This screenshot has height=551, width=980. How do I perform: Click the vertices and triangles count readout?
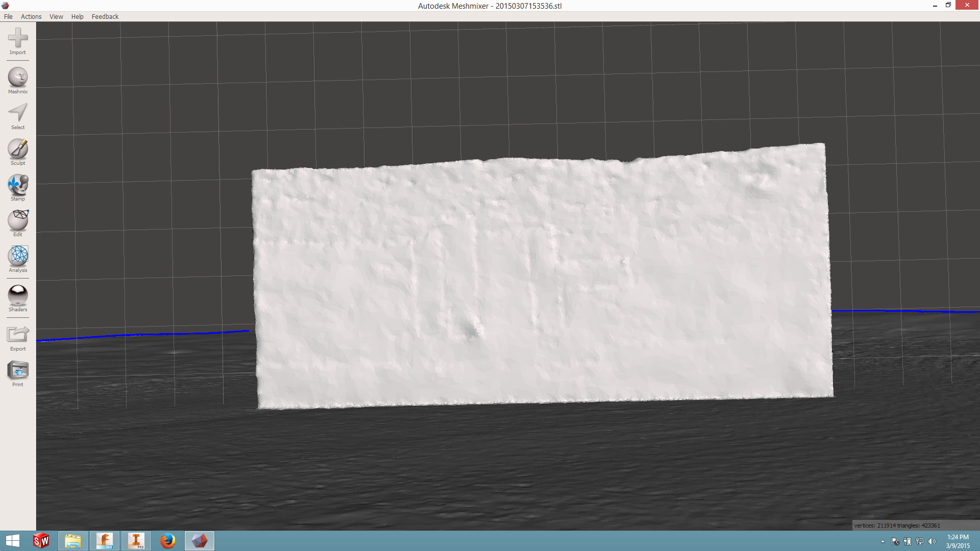[897, 525]
